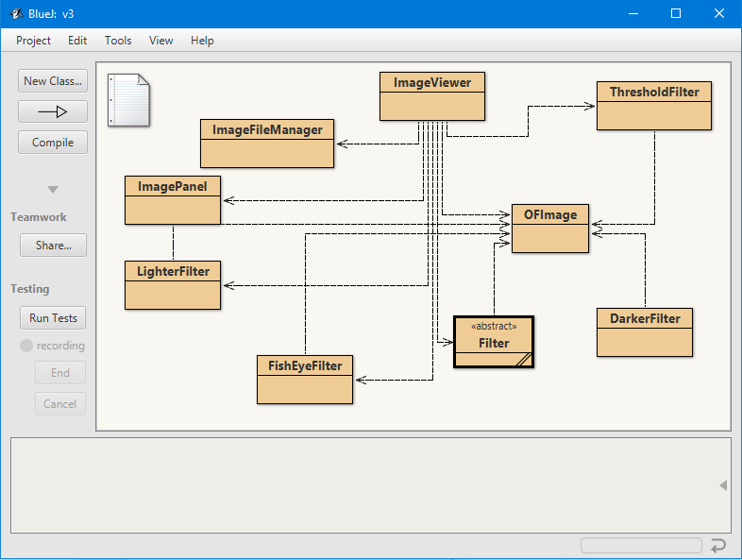Open the Tools menu
The image size is (742, 560).
coord(118,41)
